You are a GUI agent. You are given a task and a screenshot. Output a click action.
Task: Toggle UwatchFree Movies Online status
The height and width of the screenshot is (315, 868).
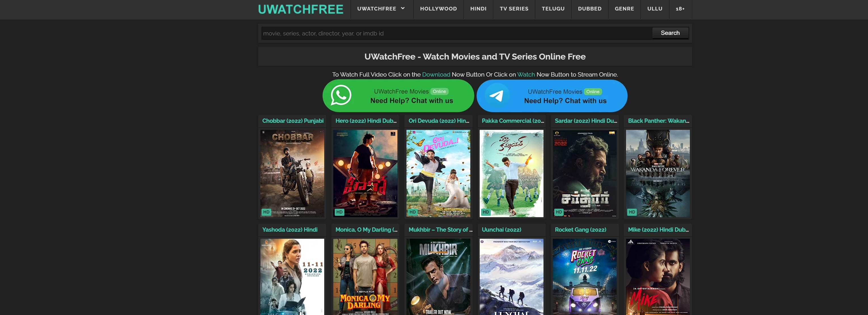pos(439,91)
